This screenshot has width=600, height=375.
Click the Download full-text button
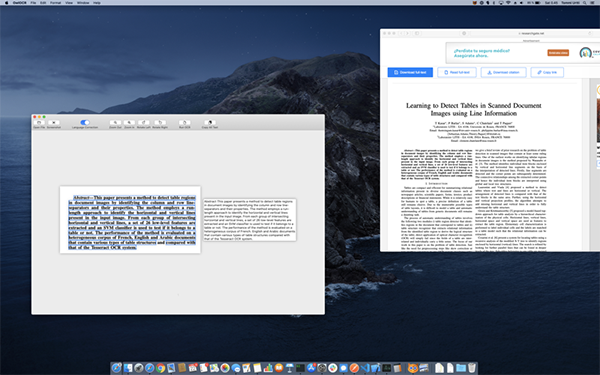click(x=410, y=72)
